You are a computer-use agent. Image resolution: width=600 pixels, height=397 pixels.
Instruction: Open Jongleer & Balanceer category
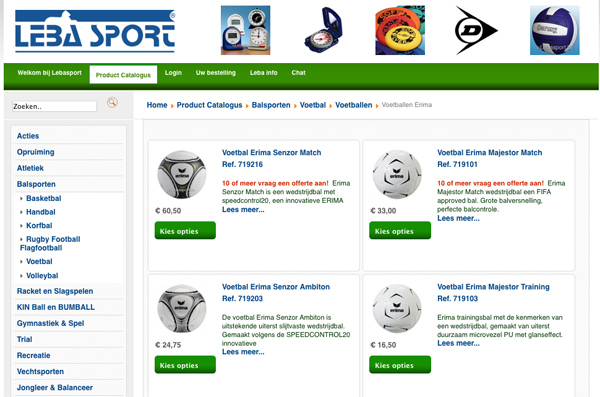(54, 388)
